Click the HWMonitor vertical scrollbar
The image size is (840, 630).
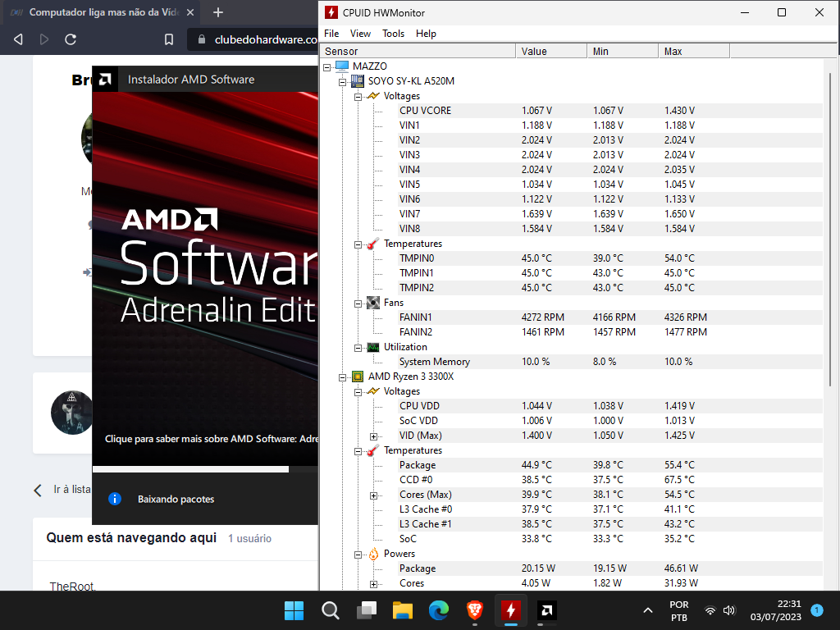(x=830, y=231)
